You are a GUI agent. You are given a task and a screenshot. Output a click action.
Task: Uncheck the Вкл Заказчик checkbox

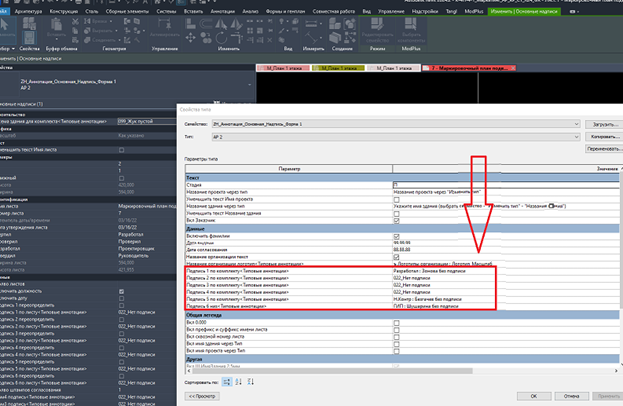tap(396, 221)
